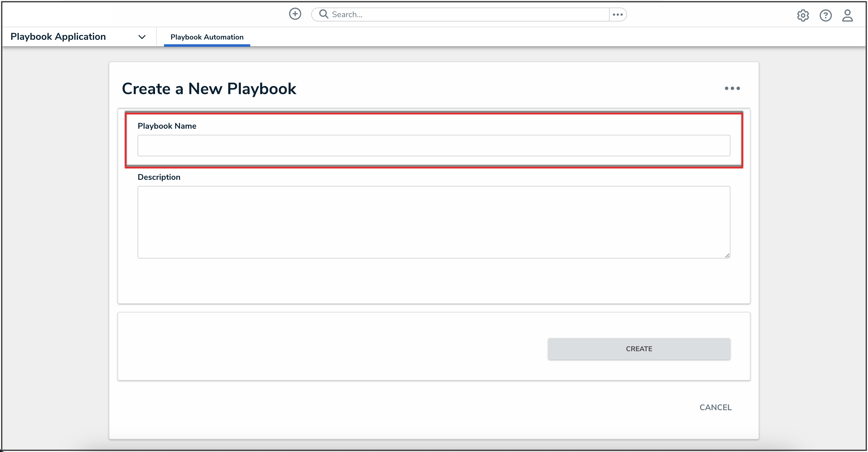The height and width of the screenshot is (452, 868).
Task: Click the CANCEL link
Action: pos(715,407)
